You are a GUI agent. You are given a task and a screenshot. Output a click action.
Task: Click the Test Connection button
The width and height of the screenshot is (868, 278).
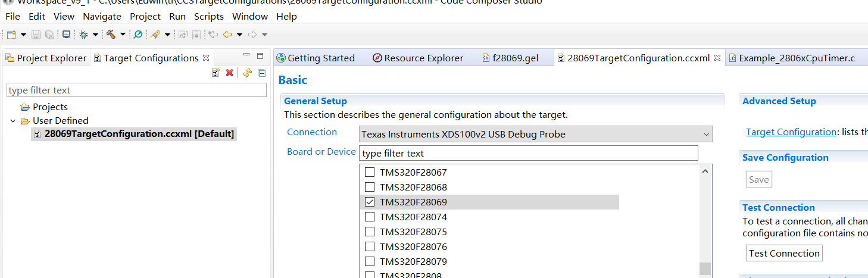[x=784, y=254]
